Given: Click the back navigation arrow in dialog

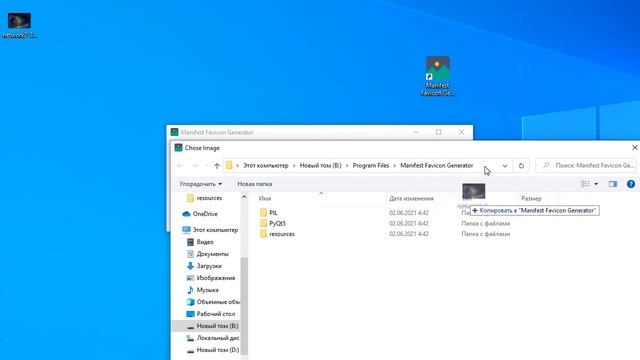Looking at the screenshot, I should tap(180, 166).
